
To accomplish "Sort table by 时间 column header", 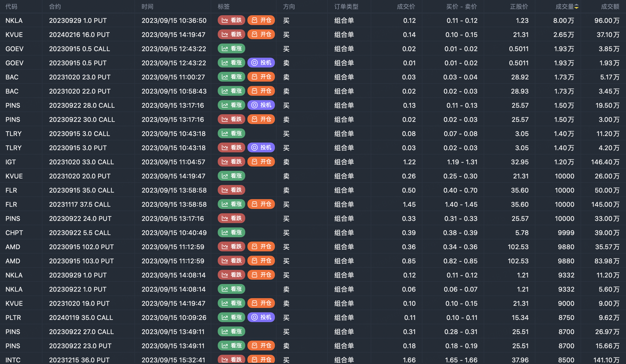I will [x=147, y=7].
